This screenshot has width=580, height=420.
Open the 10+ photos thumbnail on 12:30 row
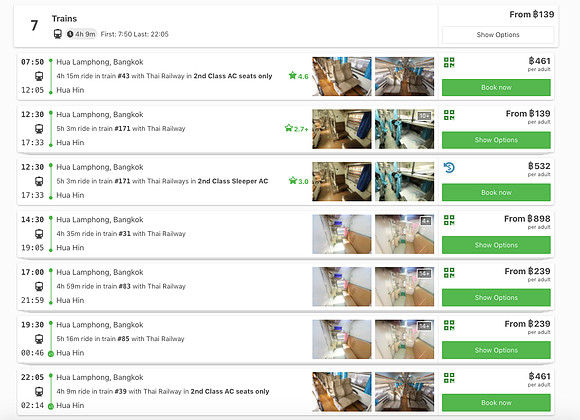coord(405,129)
